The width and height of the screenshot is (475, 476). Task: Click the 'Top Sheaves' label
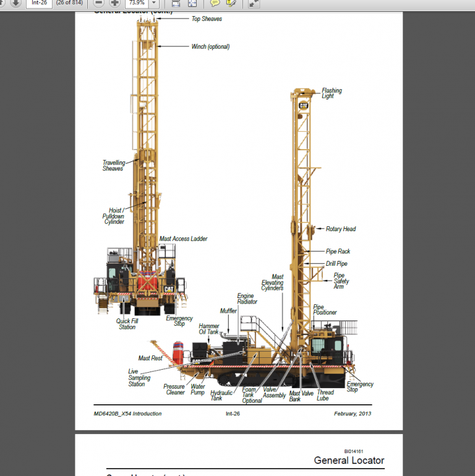click(207, 19)
